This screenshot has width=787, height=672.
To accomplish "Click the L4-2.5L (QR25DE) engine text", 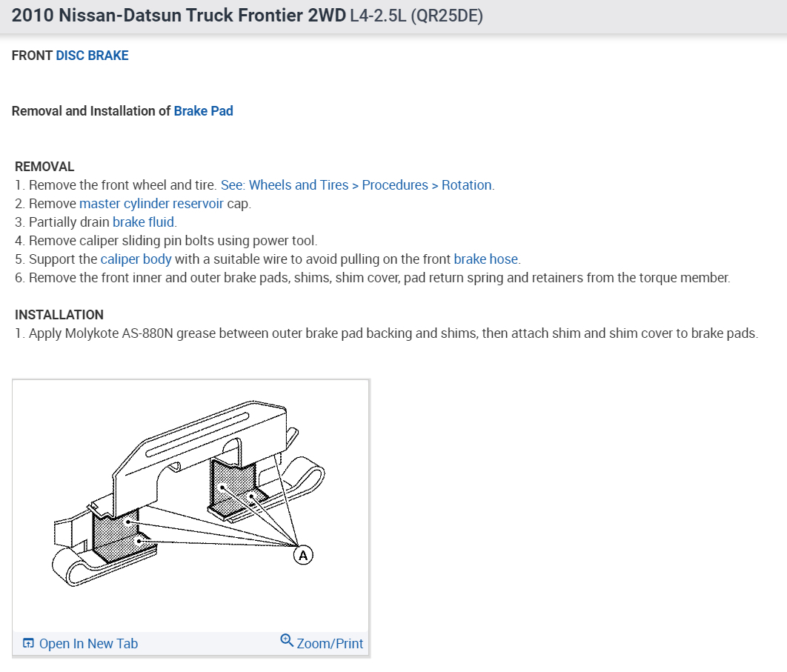I will pos(416,16).
